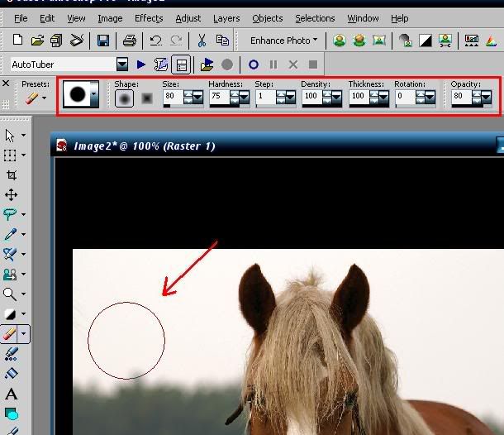The image size is (504, 435).
Task: Select the Move tool
Action: pos(12,194)
